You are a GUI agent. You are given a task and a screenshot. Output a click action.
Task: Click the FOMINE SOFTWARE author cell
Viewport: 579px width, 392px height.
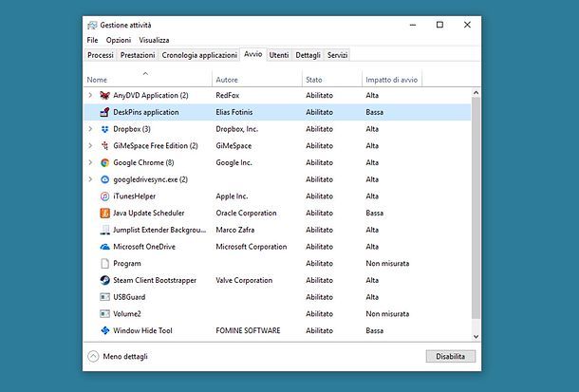[248, 330]
